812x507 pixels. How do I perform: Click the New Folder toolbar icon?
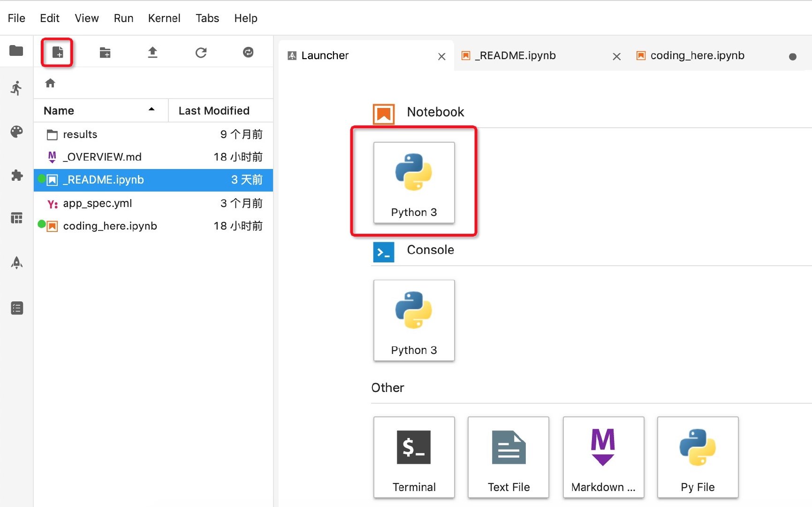click(105, 52)
